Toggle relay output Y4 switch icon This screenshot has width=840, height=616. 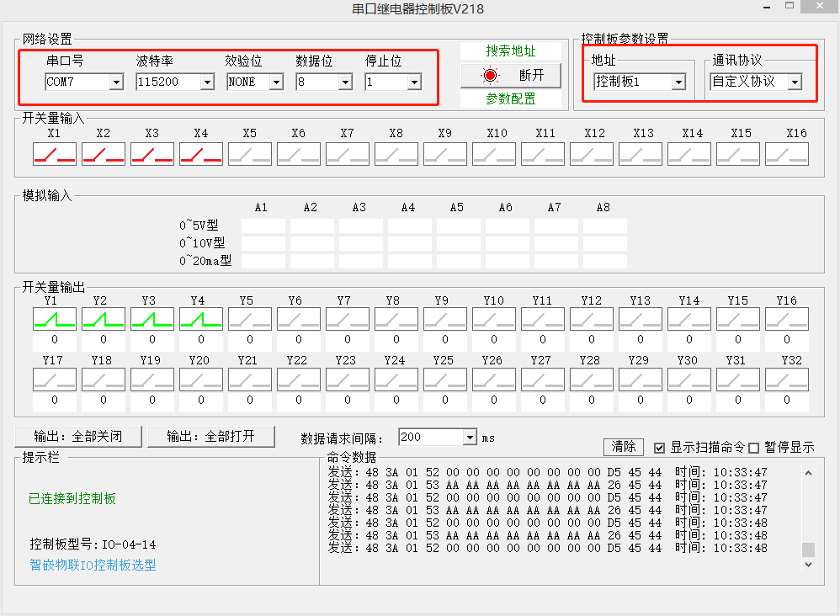[x=201, y=319]
